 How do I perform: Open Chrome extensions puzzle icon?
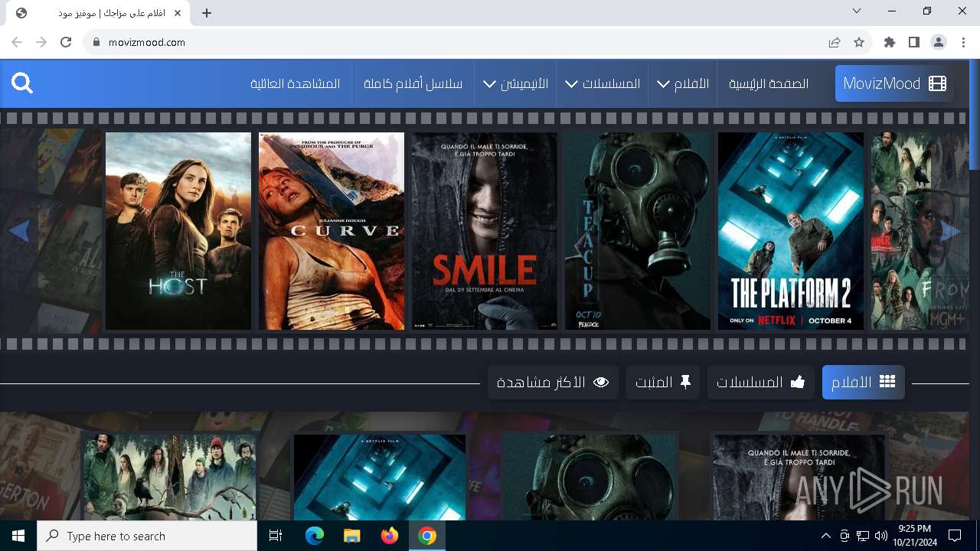coord(890,42)
